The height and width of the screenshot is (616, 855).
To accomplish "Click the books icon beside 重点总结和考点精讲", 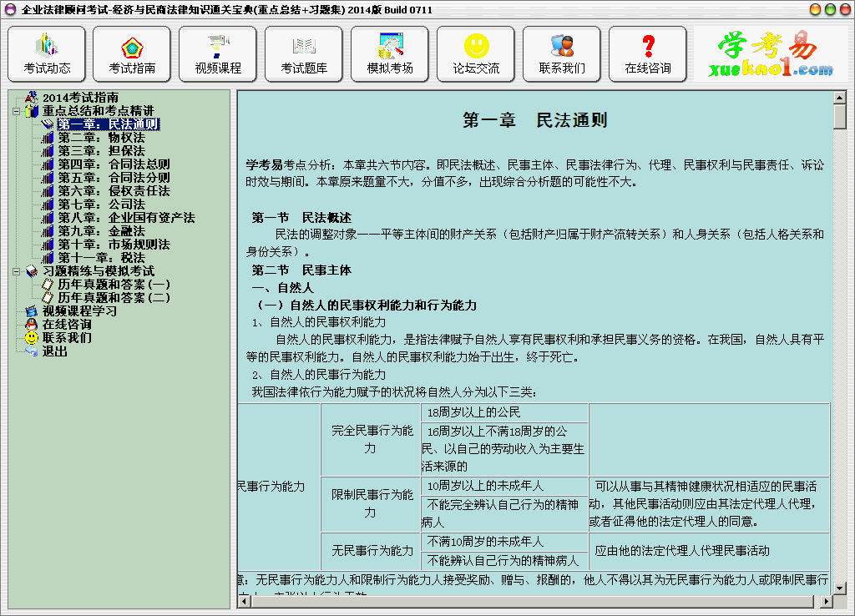I will tap(32, 111).
